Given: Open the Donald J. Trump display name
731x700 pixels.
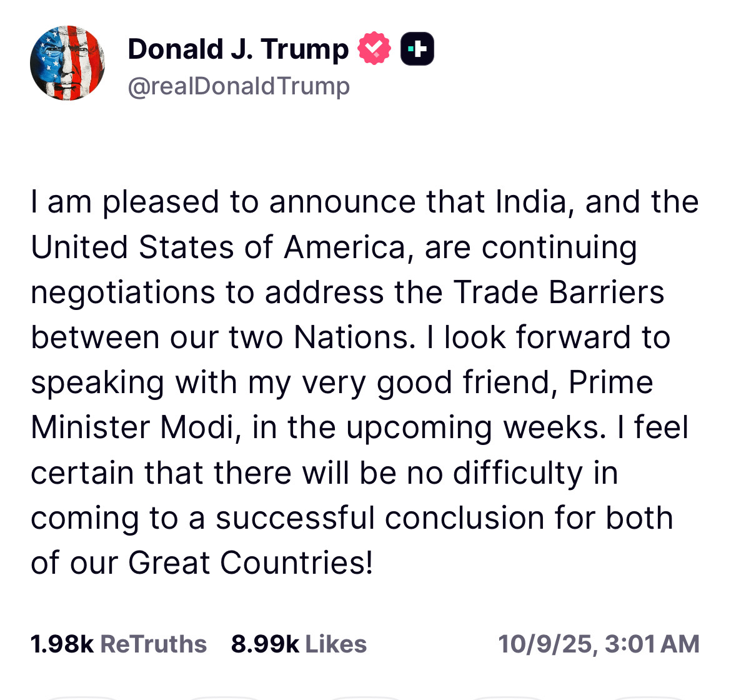Looking at the screenshot, I should pyautogui.click(x=238, y=49).
